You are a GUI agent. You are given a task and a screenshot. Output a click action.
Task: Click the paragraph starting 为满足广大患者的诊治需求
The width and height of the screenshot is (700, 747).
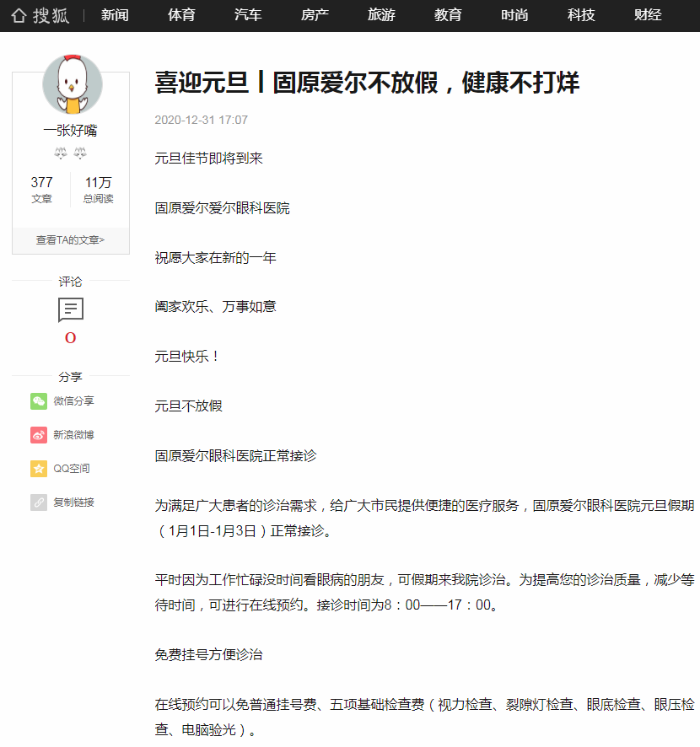point(424,518)
